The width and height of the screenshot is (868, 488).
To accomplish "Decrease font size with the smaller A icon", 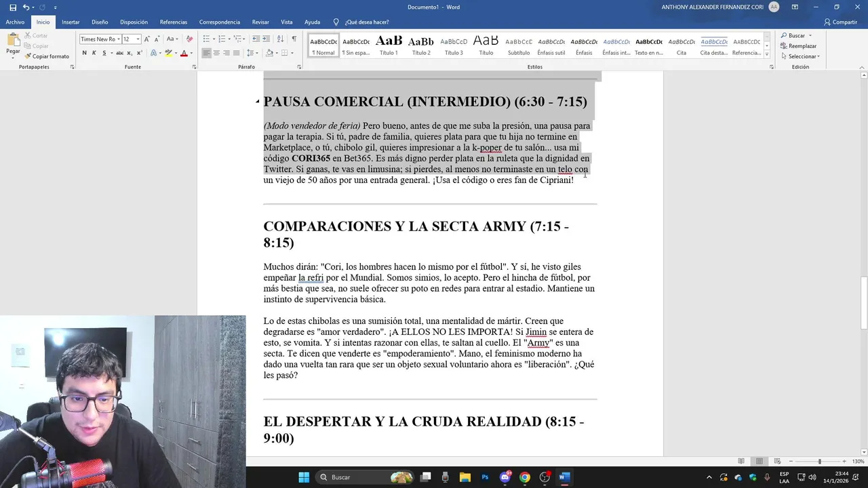I will pyautogui.click(x=157, y=39).
